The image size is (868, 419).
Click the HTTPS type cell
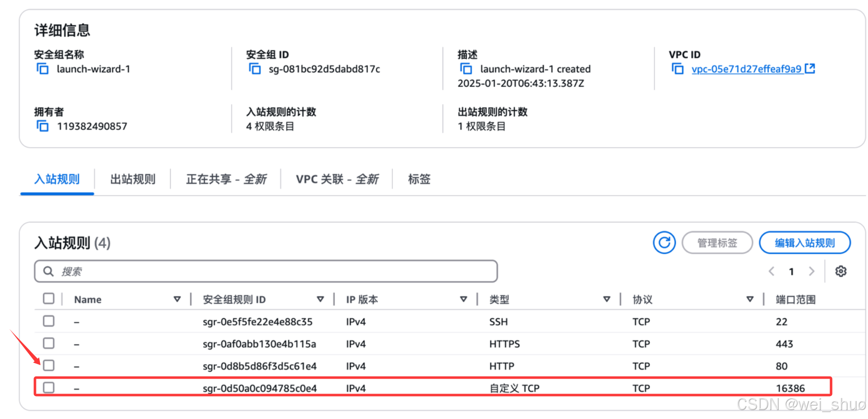(x=505, y=344)
